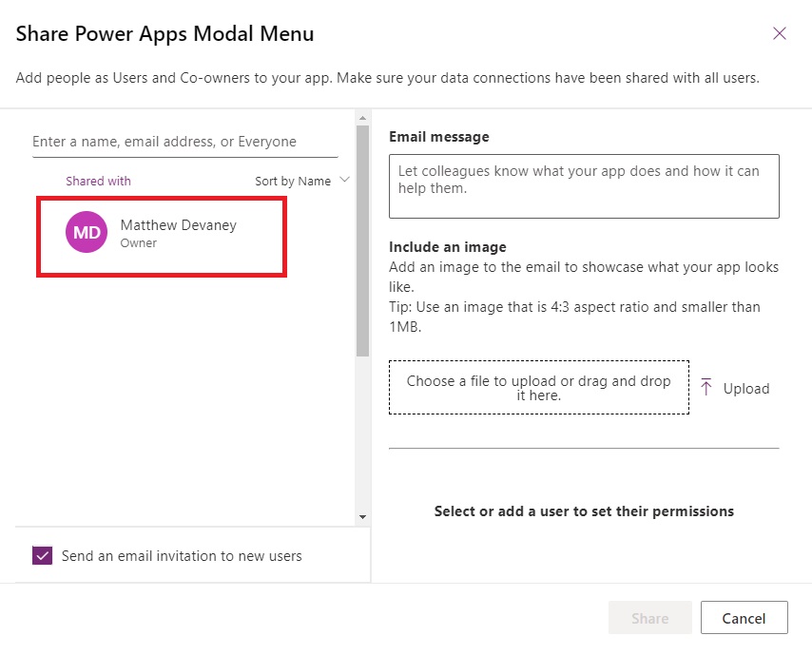The image size is (812, 655).
Task: Click the Shared with section label
Action: [98, 180]
